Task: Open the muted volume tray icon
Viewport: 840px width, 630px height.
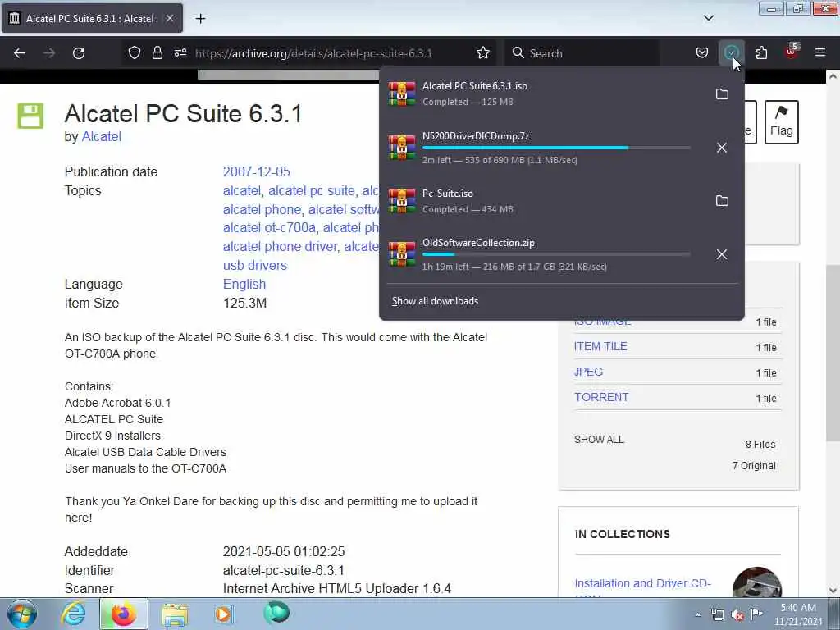Action: click(x=737, y=615)
